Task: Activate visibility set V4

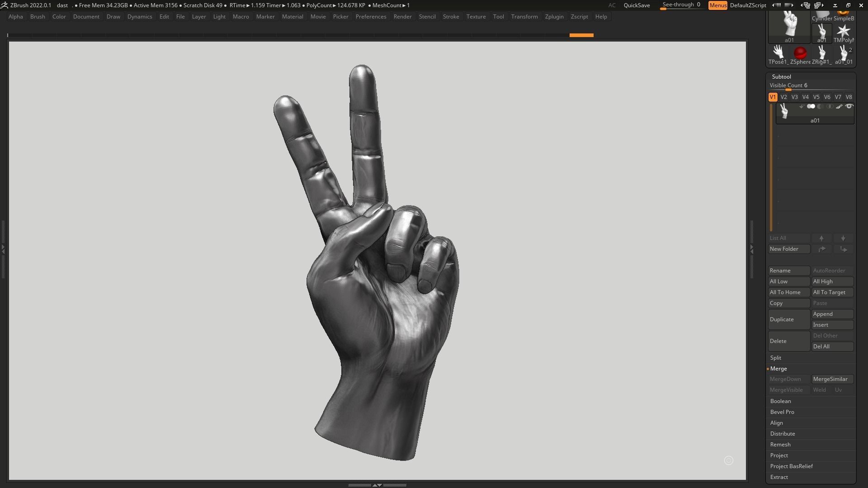Action: 805,97
